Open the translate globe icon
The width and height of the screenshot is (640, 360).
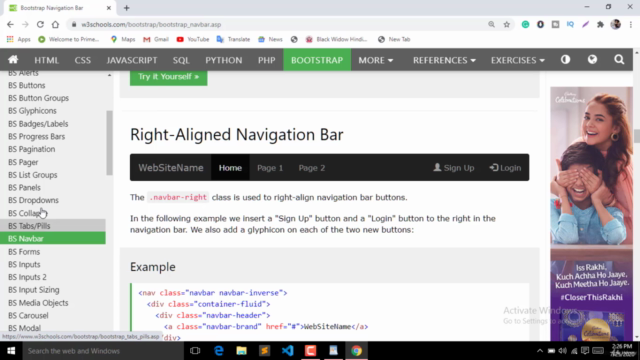click(592, 60)
